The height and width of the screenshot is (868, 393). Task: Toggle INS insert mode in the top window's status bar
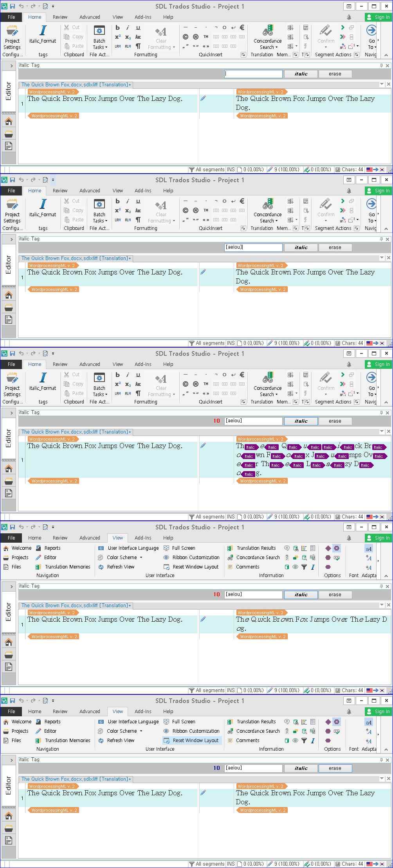pos(231,170)
